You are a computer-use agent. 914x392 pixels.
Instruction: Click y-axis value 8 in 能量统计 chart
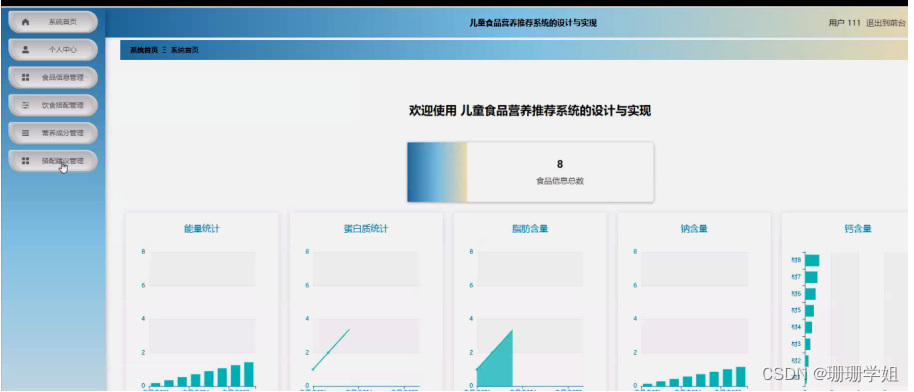(143, 251)
